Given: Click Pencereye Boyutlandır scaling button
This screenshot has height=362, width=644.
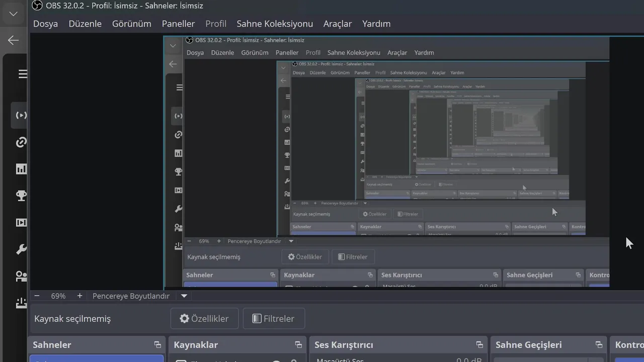Looking at the screenshot, I should coord(131,296).
